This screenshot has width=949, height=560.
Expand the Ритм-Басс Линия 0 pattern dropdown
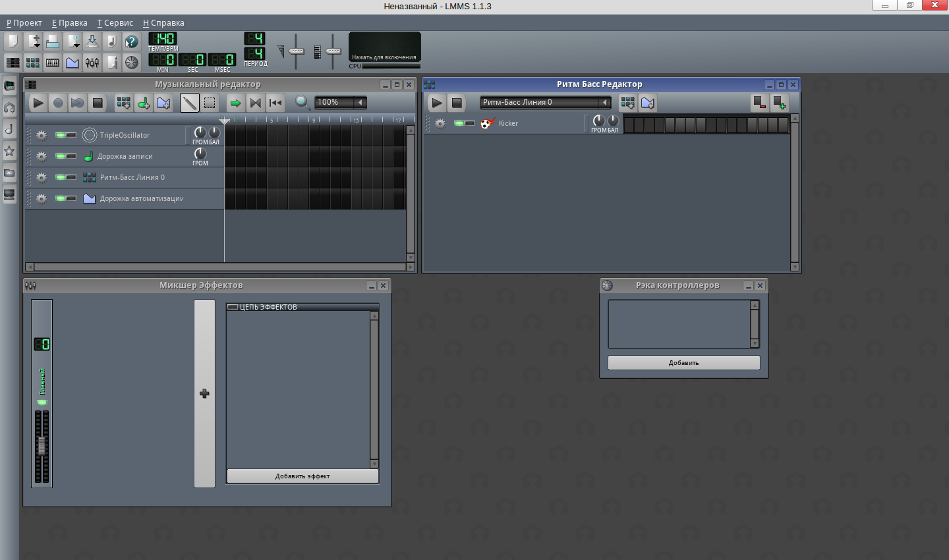(604, 102)
